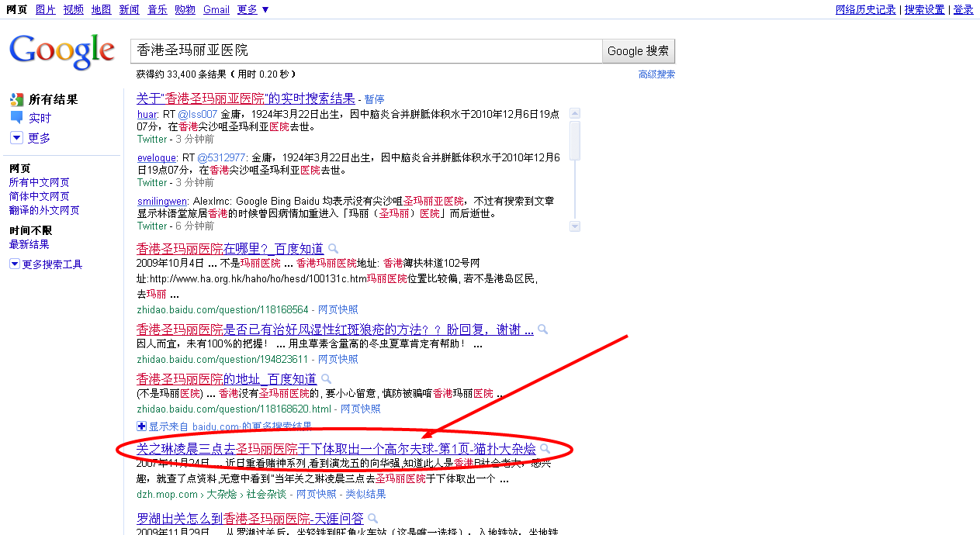Click preview magnifier beside 香港圣玛丽医院的地址 result
Viewport: 980px width, 535px height.
click(327, 379)
